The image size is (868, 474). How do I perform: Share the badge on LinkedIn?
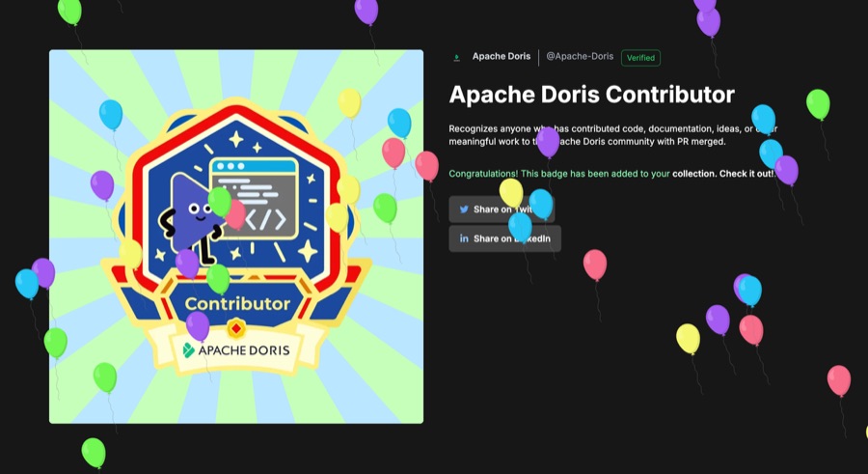click(504, 238)
